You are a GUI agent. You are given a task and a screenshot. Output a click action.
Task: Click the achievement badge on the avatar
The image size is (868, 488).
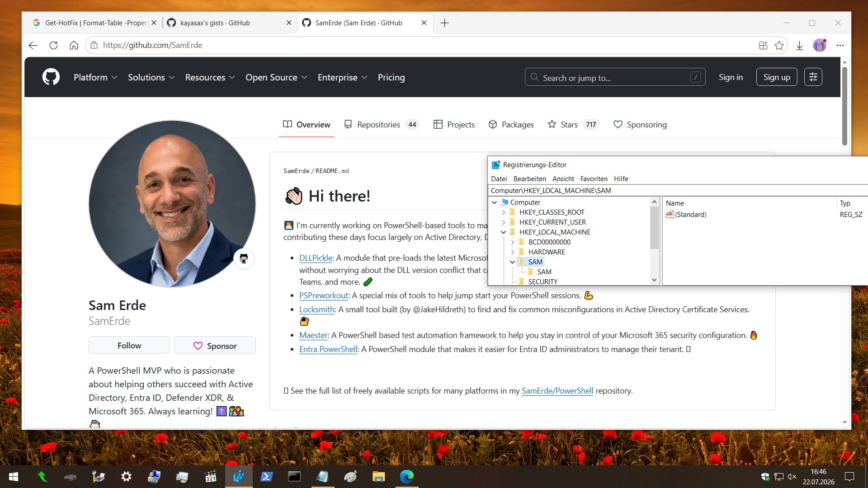[x=244, y=258]
